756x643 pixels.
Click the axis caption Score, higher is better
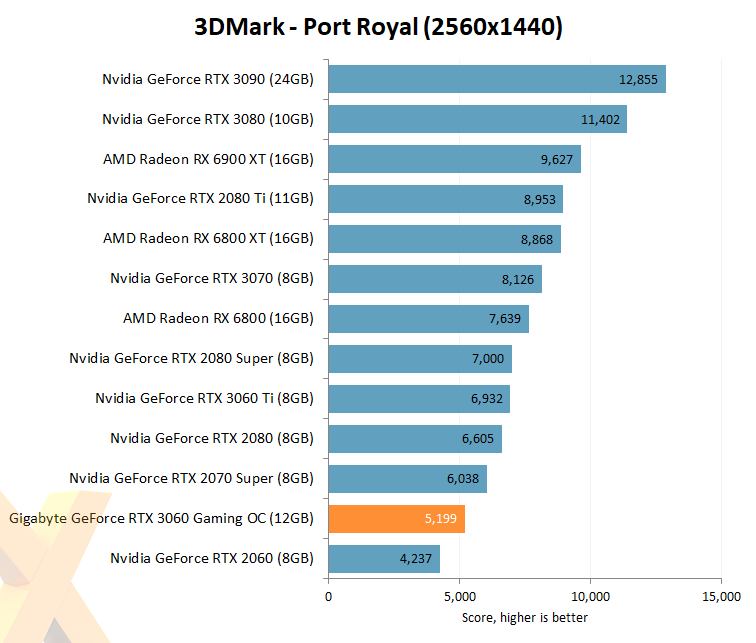(525, 618)
